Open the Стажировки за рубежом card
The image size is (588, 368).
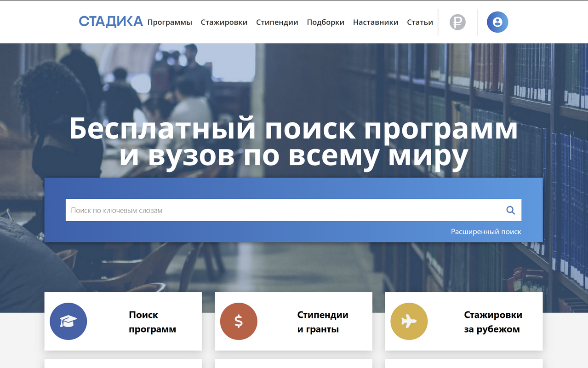pyautogui.click(x=464, y=321)
